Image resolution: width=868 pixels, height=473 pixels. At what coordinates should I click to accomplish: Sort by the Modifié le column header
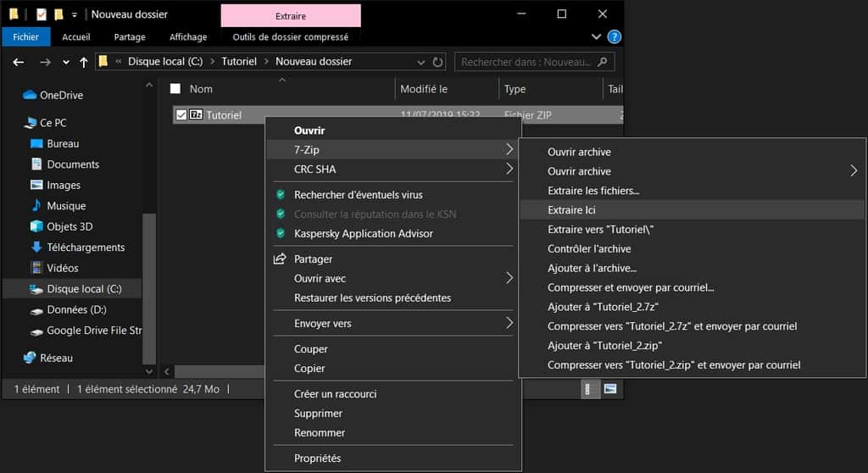[x=446, y=89]
